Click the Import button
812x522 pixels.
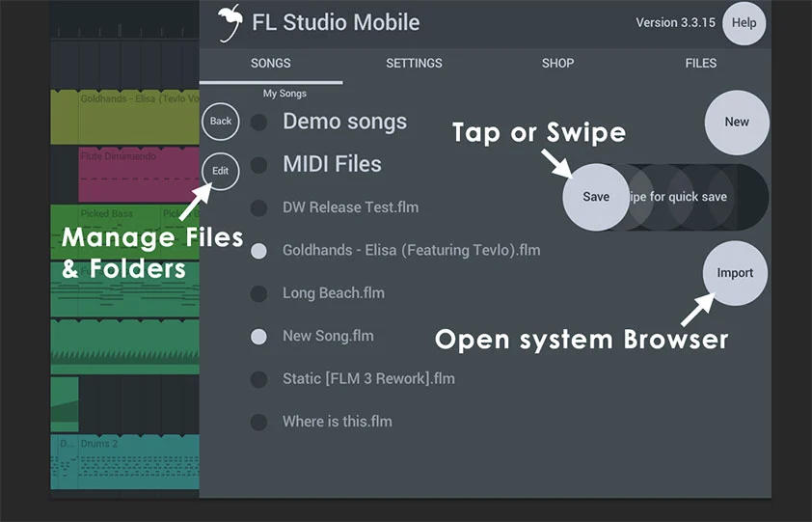(x=735, y=273)
